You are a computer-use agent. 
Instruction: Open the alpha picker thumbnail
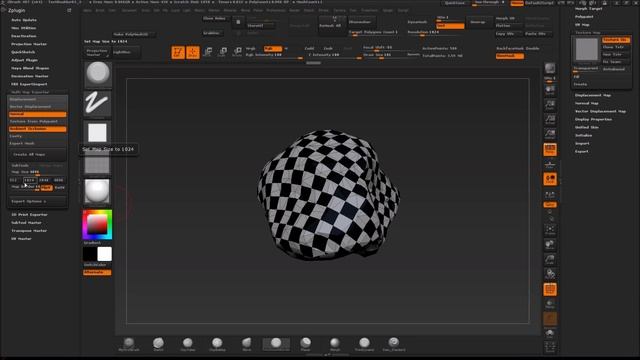pyautogui.click(x=97, y=133)
